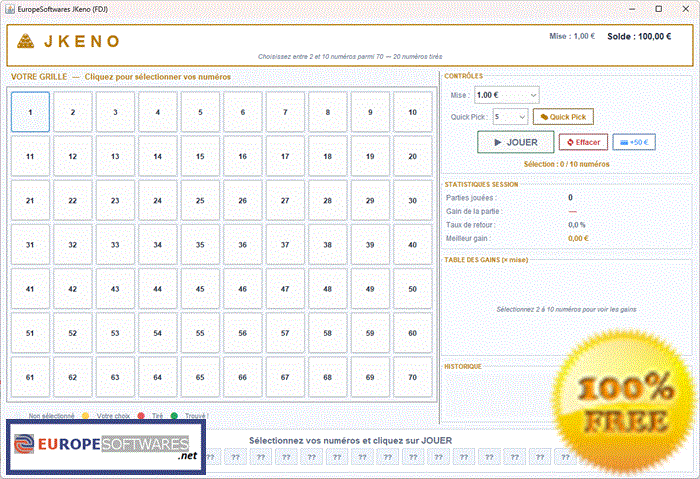
Task: Choose number 44 on the grid
Action: click(158, 289)
